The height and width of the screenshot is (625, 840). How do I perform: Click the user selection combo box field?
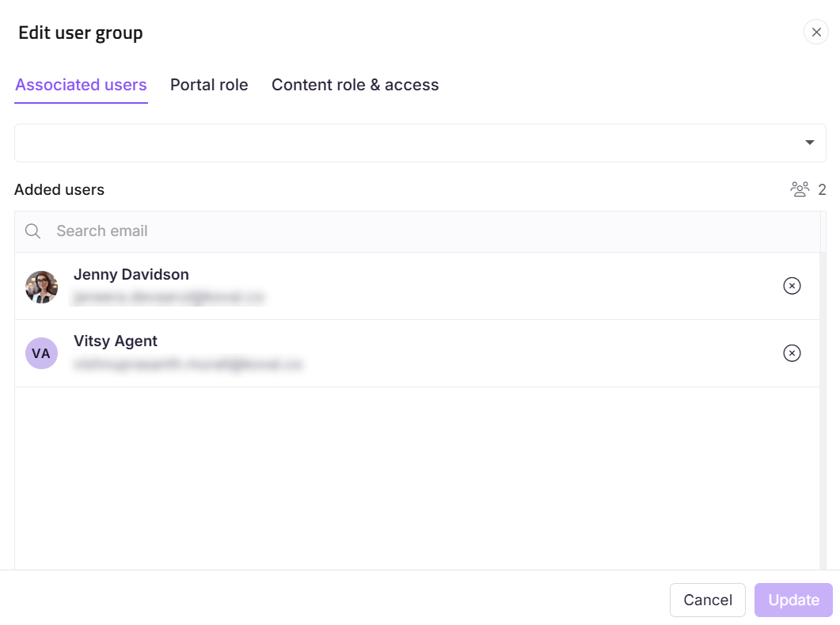coord(404,143)
